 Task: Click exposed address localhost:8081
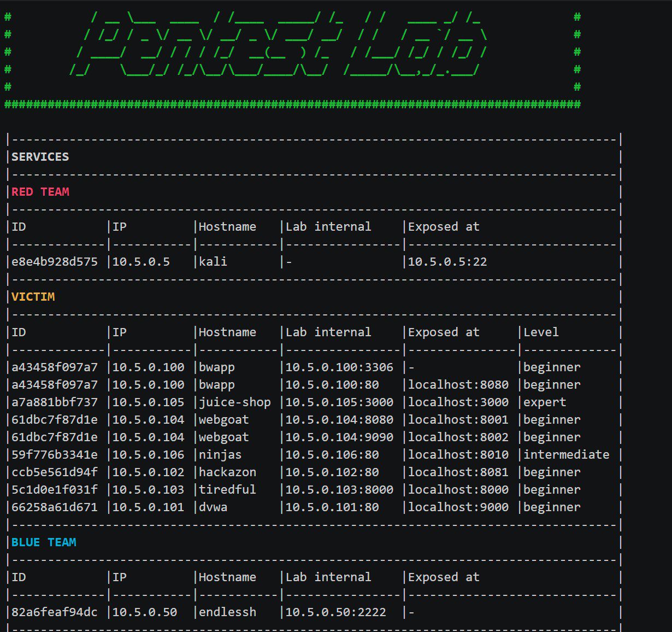pyautogui.click(x=458, y=472)
